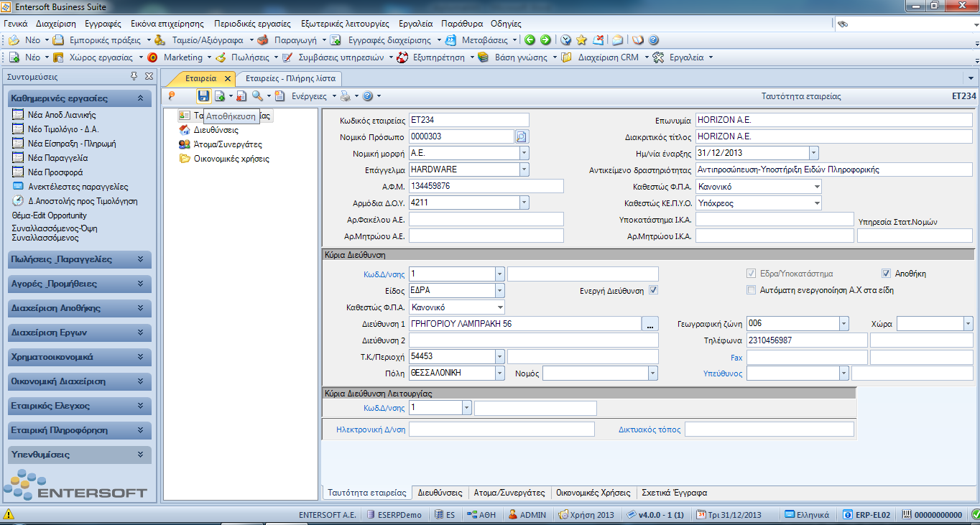Expand Χρηματοοικονομικά section
Viewport: 980px width, 525px height.
pyautogui.click(x=140, y=357)
